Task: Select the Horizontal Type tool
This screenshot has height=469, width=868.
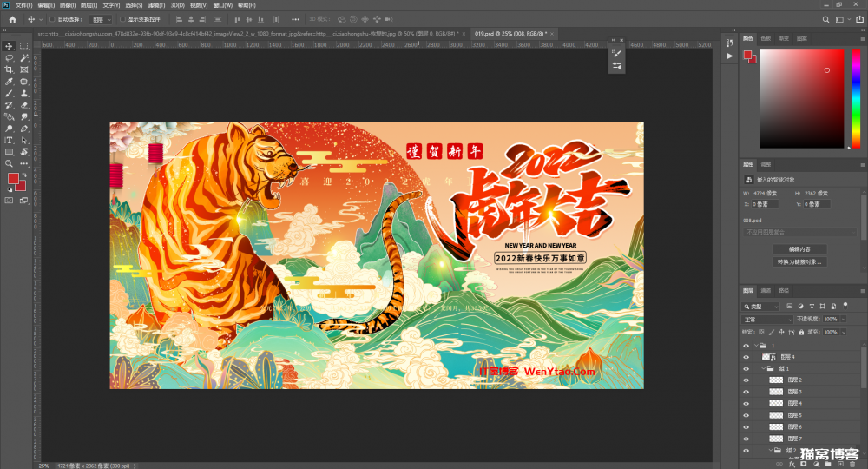Action: (9, 140)
